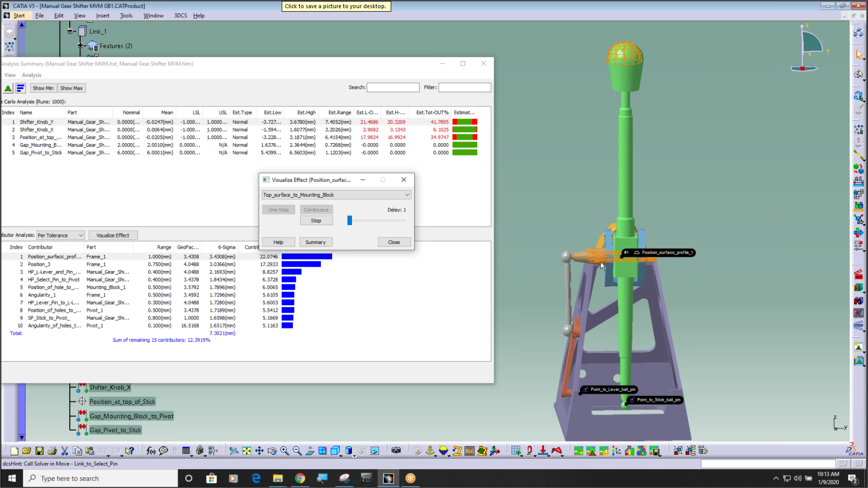Select the Fit All view icon

tap(247, 451)
